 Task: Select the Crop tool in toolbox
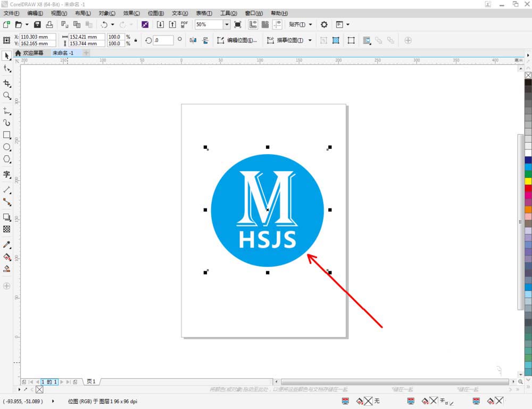7,84
